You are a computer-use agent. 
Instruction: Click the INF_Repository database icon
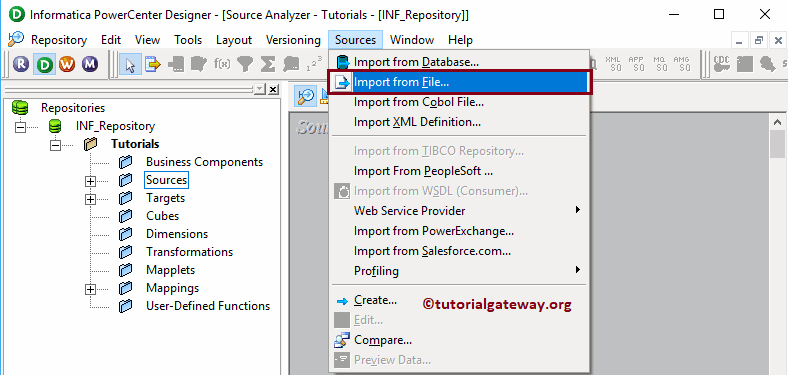(54, 126)
